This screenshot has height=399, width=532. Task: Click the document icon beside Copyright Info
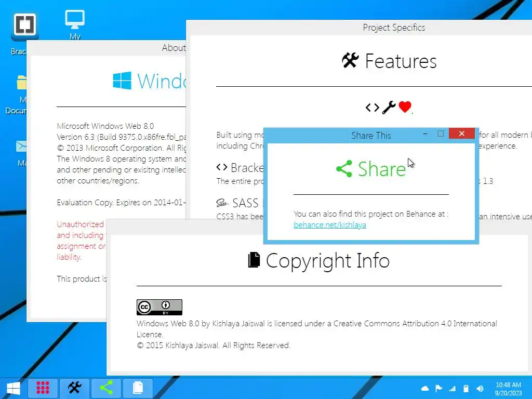click(254, 260)
